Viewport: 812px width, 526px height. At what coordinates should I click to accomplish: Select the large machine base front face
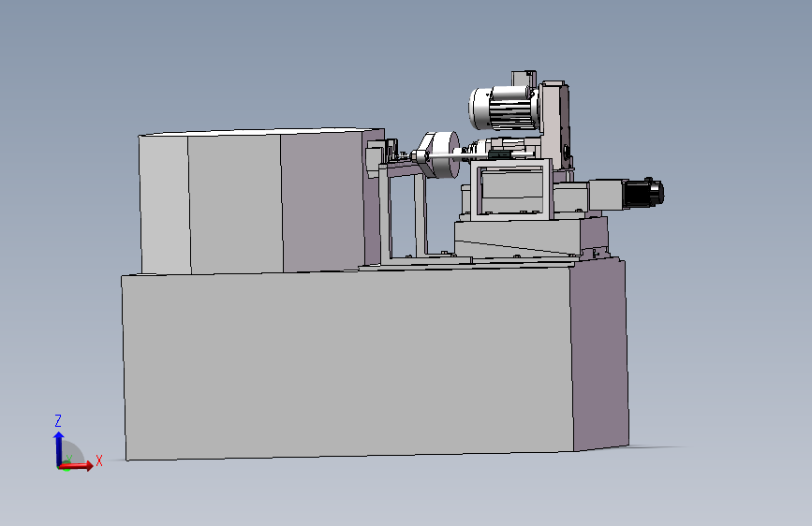click(348, 362)
